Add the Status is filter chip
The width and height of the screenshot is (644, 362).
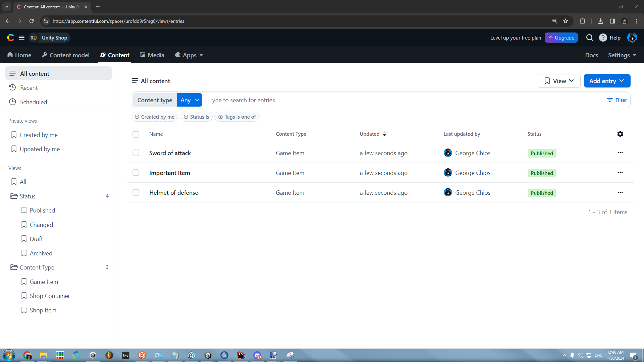(196, 117)
